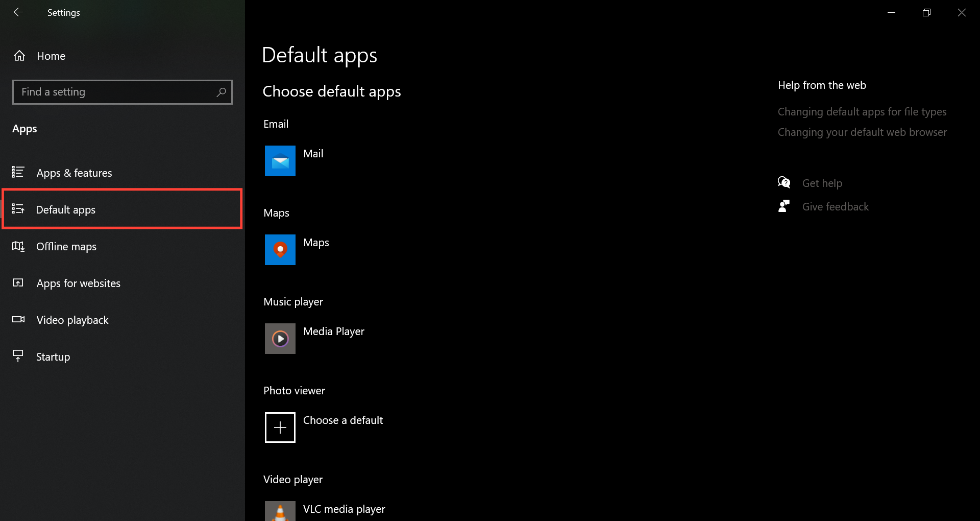This screenshot has height=521, width=980.
Task: Click the Default apps sidebar icon
Action: (18, 209)
